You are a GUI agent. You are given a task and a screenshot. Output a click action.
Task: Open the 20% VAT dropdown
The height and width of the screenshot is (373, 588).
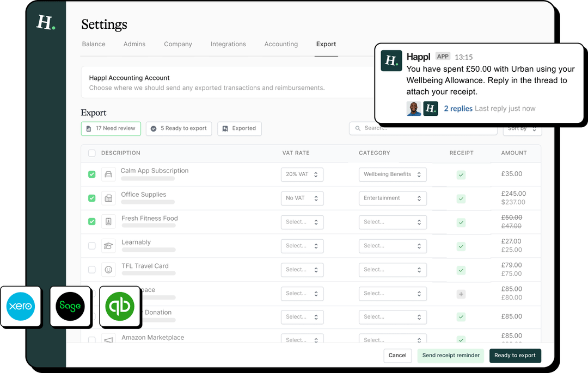pos(302,175)
